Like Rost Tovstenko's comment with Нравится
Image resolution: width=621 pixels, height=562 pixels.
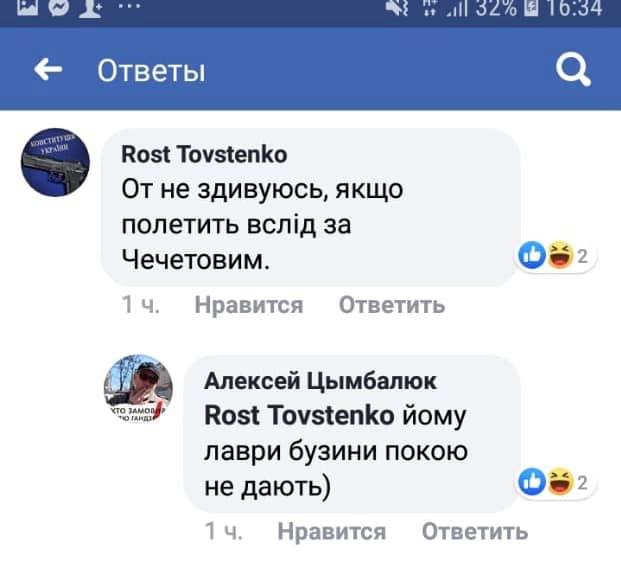(248, 305)
